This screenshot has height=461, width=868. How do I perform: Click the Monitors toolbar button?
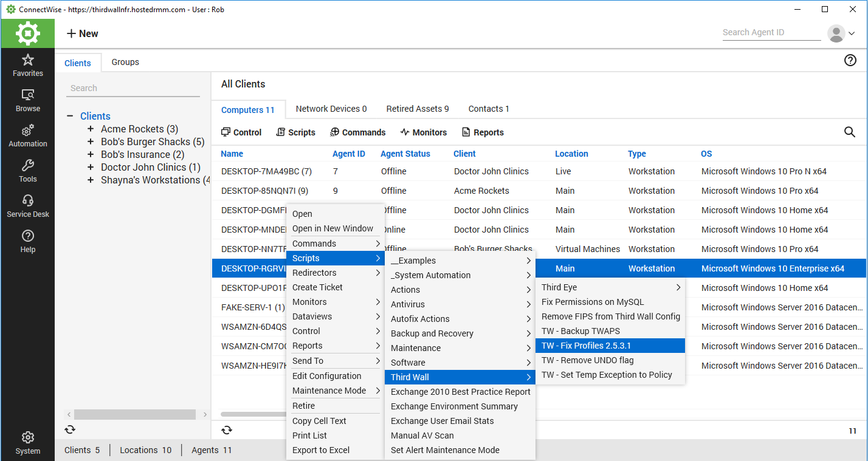(424, 132)
